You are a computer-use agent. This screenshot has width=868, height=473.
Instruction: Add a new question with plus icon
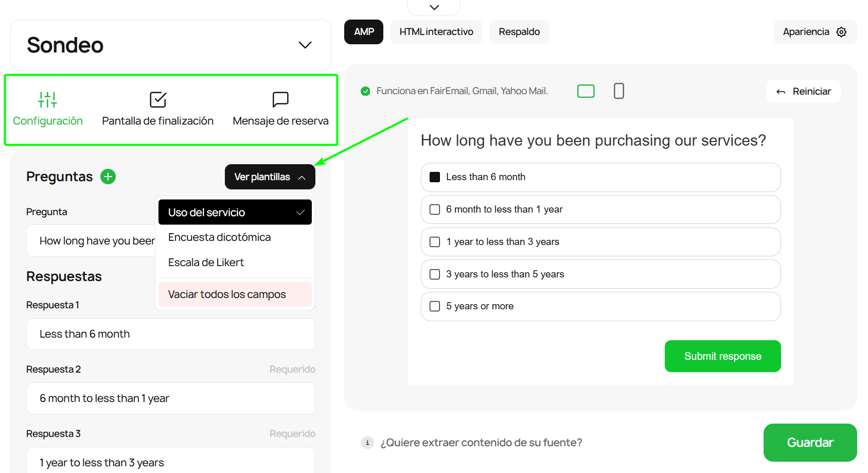point(108,177)
